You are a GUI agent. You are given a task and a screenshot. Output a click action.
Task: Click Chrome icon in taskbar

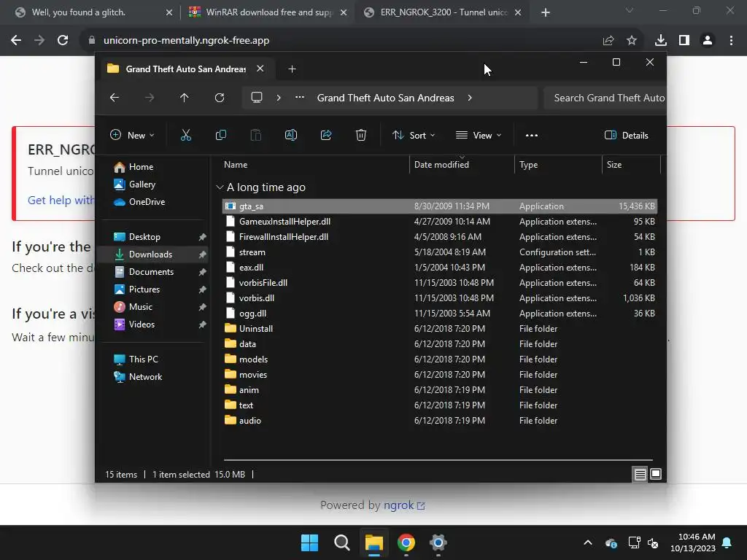[406, 542]
